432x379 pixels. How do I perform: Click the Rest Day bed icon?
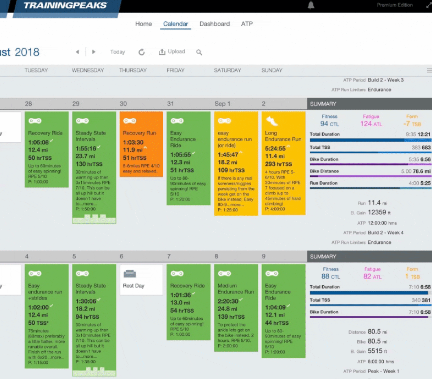click(x=130, y=274)
